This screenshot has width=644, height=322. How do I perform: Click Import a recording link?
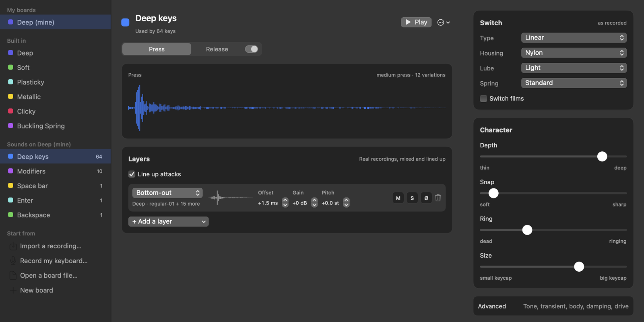51,246
